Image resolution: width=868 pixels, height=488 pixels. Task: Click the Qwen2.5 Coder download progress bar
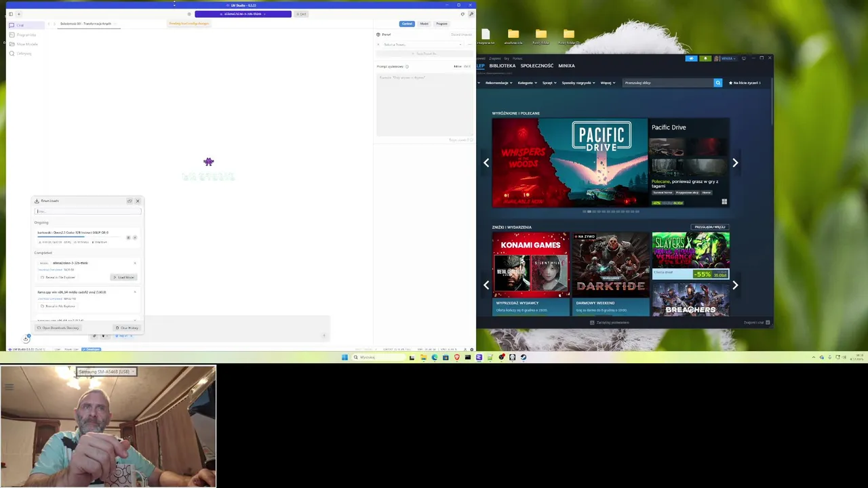point(80,237)
